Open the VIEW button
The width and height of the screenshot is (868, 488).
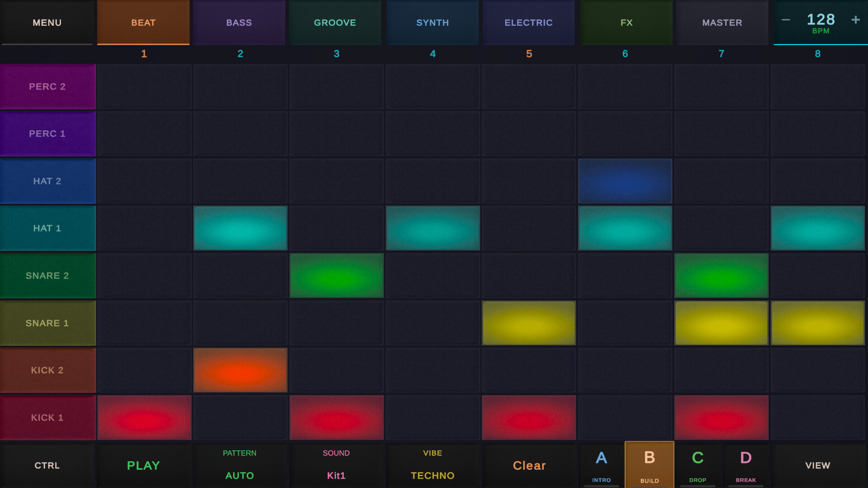point(818,465)
